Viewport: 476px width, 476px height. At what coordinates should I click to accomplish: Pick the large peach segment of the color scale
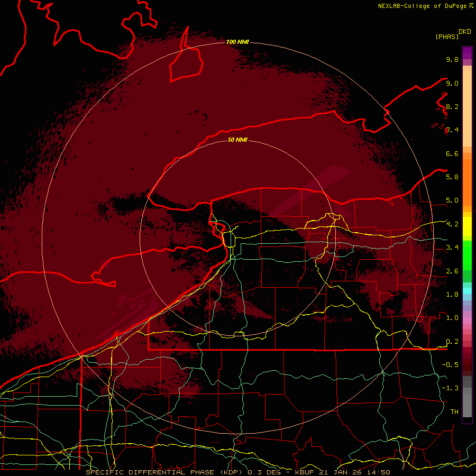tap(467, 108)
